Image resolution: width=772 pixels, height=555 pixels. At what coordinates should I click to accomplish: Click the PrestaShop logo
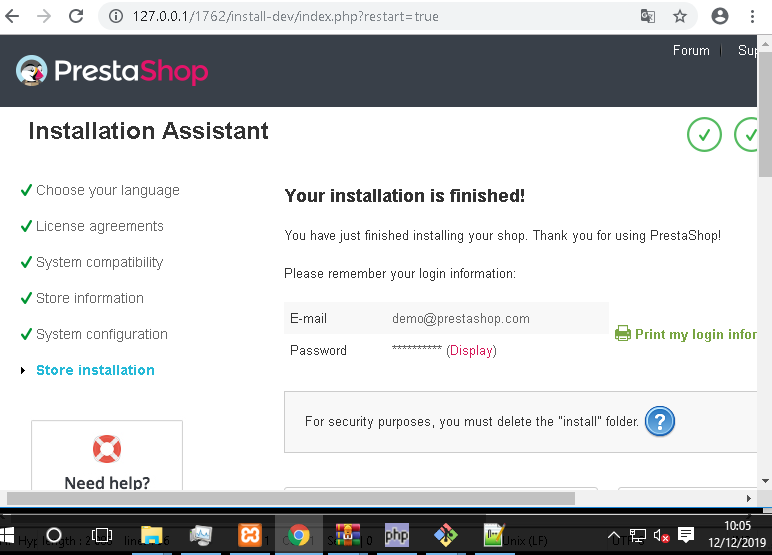coord(112,71)
